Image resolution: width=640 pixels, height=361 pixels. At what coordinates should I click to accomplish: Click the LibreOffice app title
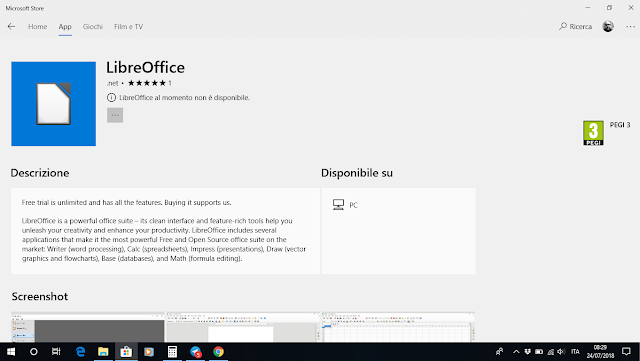[x=145, y=67]
